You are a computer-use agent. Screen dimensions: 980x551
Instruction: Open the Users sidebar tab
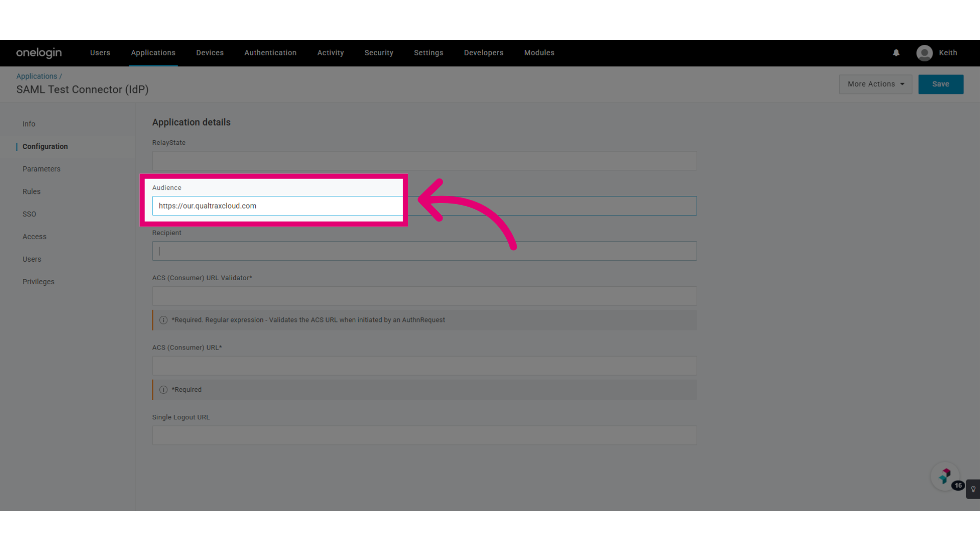32,259
